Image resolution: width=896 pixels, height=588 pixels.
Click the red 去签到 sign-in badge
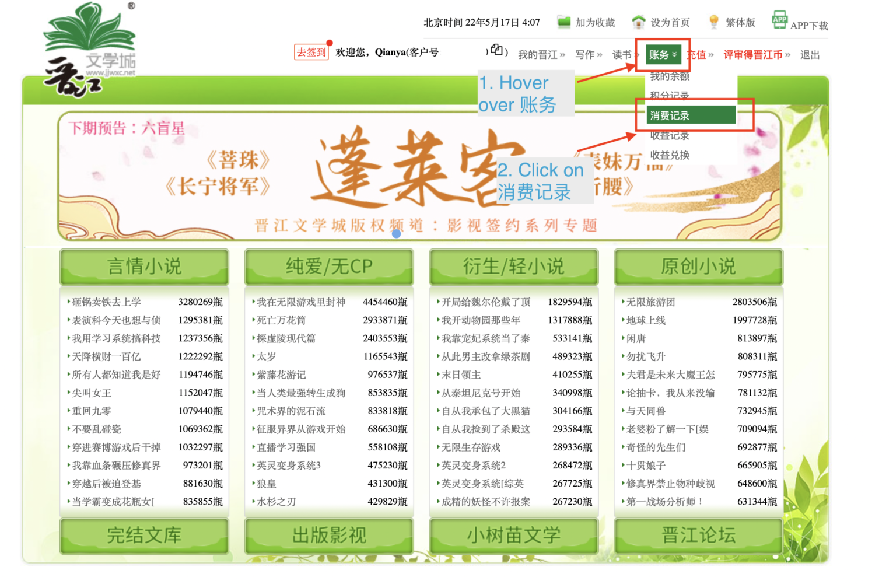pos(311,52)
